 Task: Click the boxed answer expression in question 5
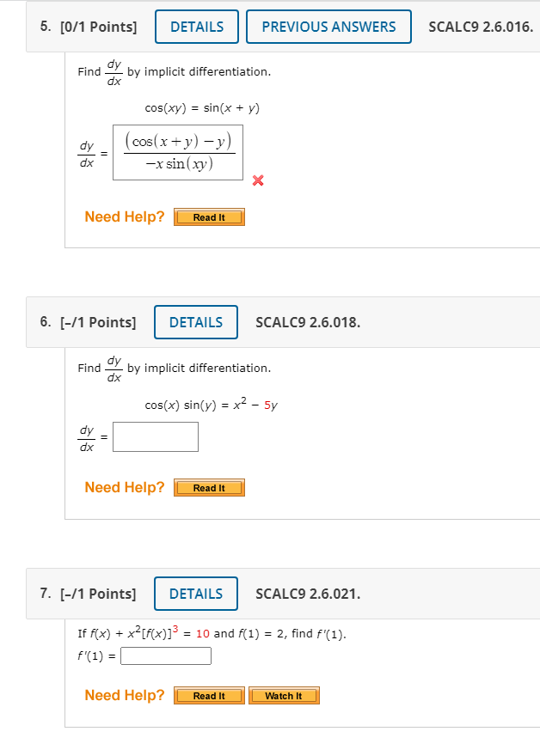177,152
